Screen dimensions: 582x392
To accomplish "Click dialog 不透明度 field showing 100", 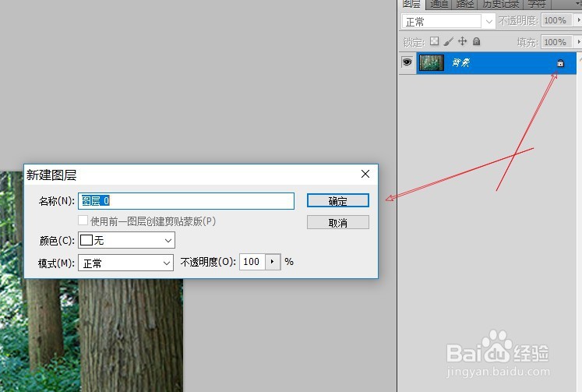I will coord(252,262).
